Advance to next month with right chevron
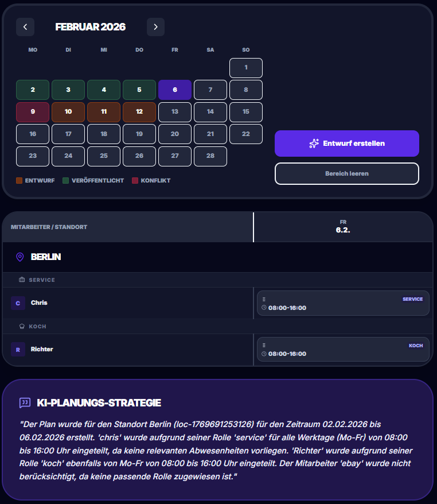The image size is (437, 504). (x=155, y=27)
